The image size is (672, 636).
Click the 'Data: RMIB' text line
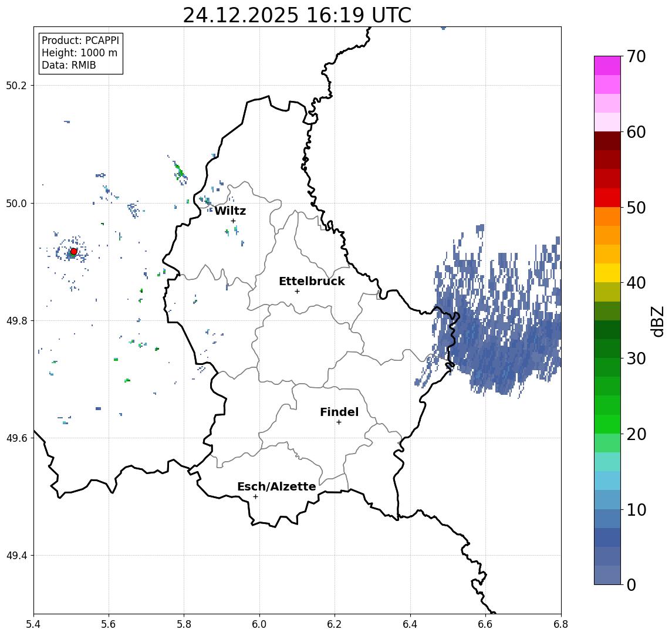pyautogui.click(x=69, y=65)
